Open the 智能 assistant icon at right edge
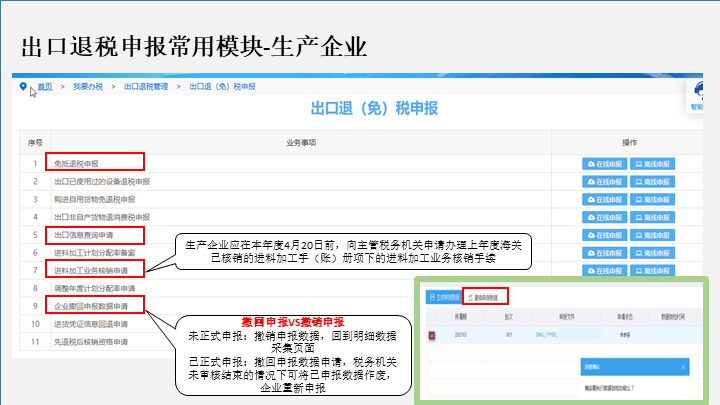The height and width of the screenshot is (405, 720). pos(697,96)
